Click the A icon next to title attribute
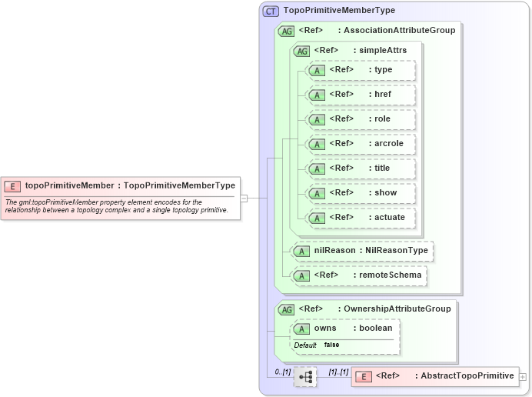Viewport: 532px width, 397px height. [x=317, y=169]
